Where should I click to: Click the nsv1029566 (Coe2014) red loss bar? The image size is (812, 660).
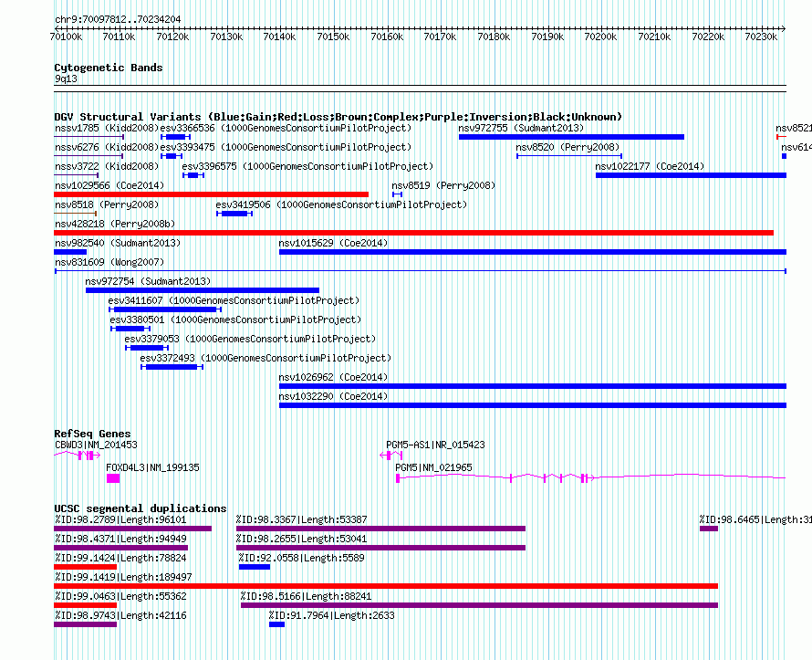pyautogui.click(x=212, y=194)
